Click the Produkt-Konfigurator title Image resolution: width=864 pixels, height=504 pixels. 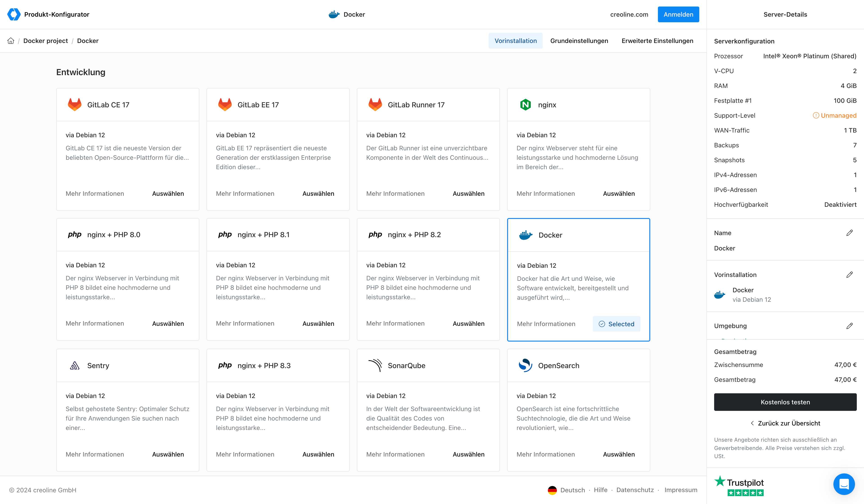pyautogui.click(x=56, y=14)
